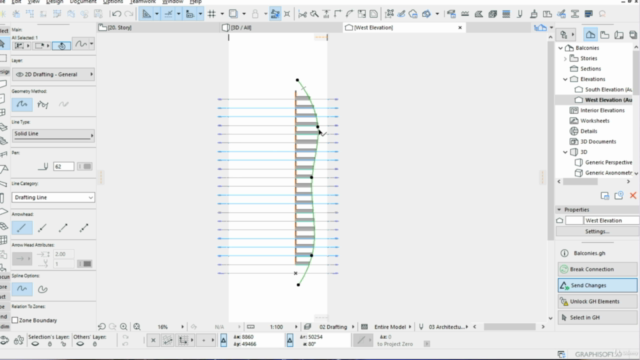This screenshot has width=640, height=360.
Task: Select the natural spline geometry method
Action: [x=22, y=104]
